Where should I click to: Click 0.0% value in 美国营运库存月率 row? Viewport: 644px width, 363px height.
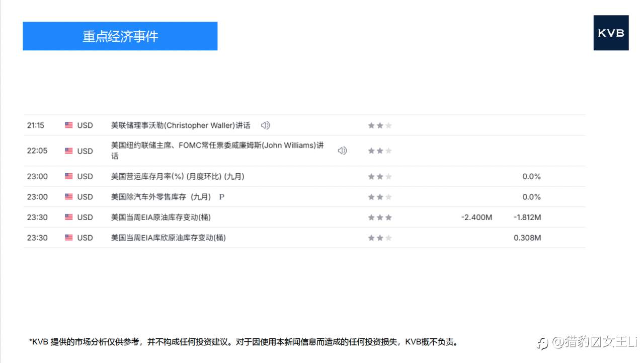point(531,176)
